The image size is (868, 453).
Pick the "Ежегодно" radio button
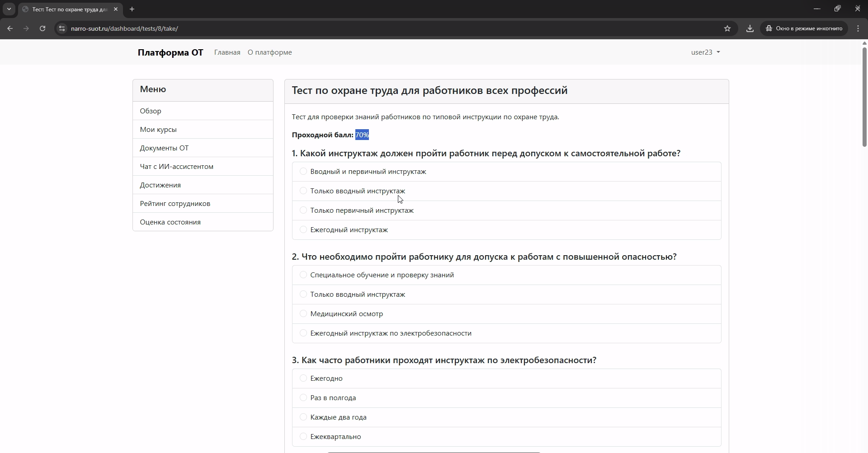pos(303,378)
